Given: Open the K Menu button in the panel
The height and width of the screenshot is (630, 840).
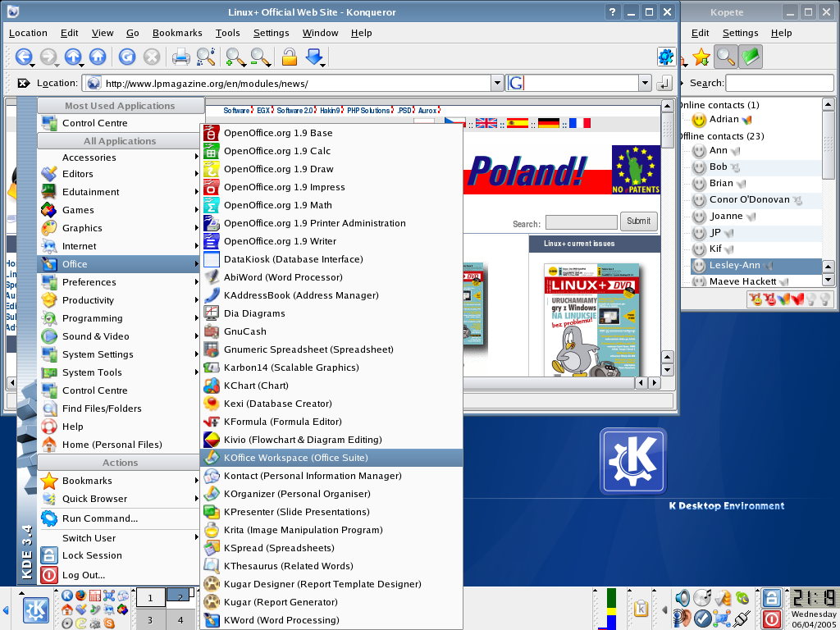Looking at the screenshot, I should [36, 609].
